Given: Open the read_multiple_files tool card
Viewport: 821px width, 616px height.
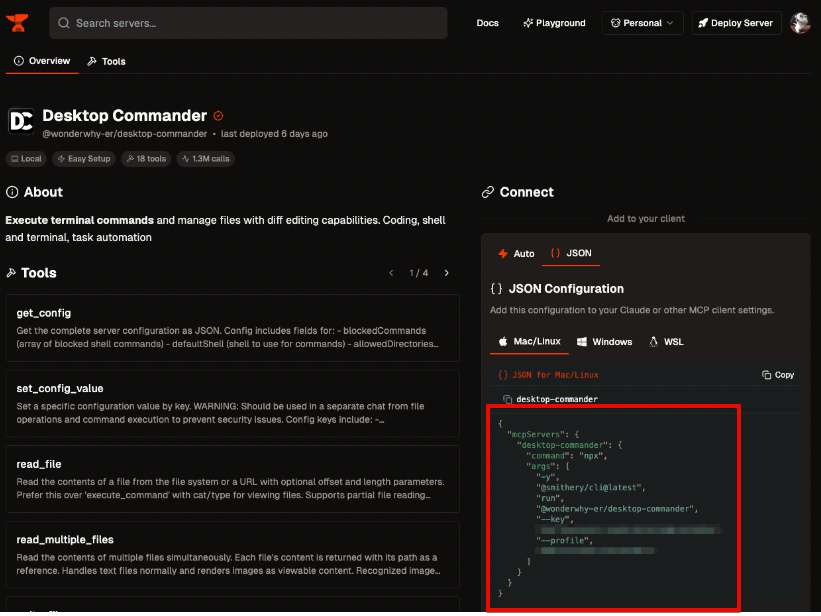Looking at the screenshot, I should point(232,554).
